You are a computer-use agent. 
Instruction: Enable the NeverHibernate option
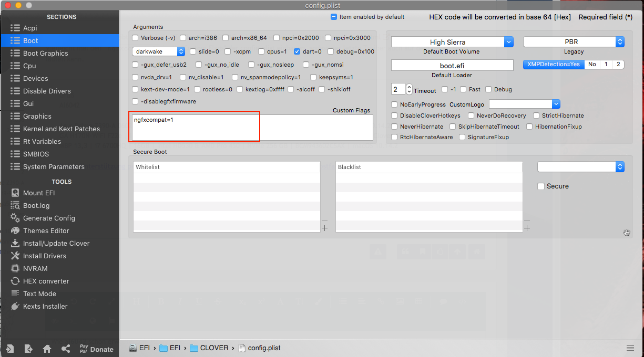[394, 127]
